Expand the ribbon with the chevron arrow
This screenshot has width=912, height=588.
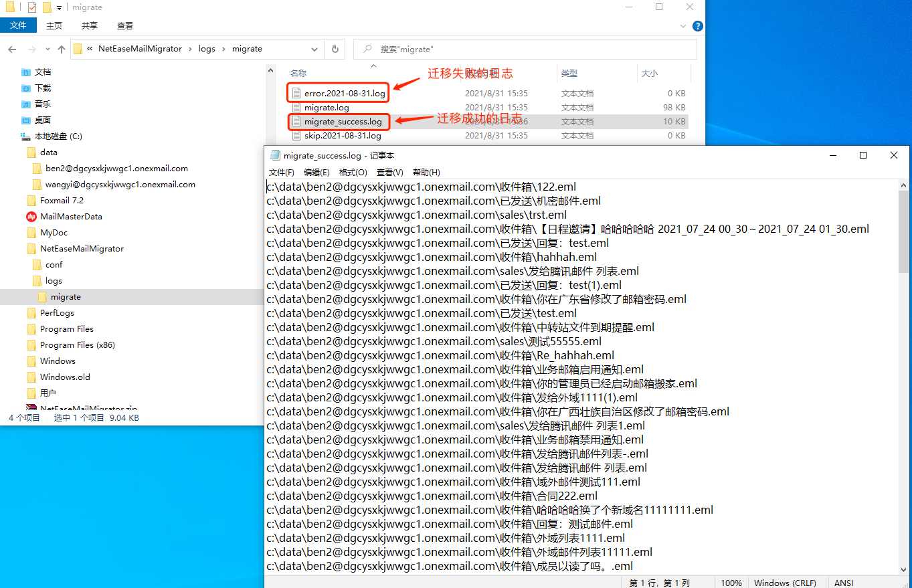click(684, 26)
